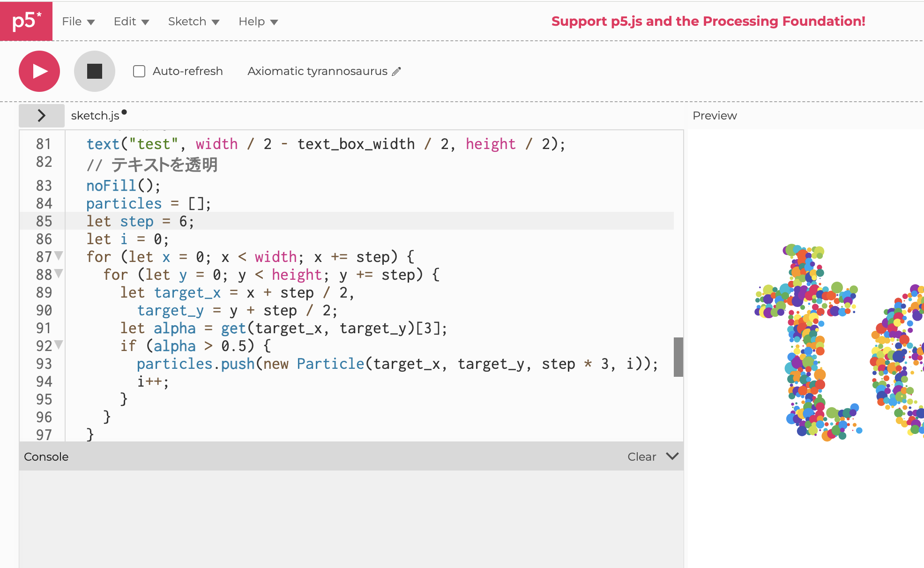Rename the sketch using the pencil icon
This screenshot has width=924, height=568.
tap(396, 71)
